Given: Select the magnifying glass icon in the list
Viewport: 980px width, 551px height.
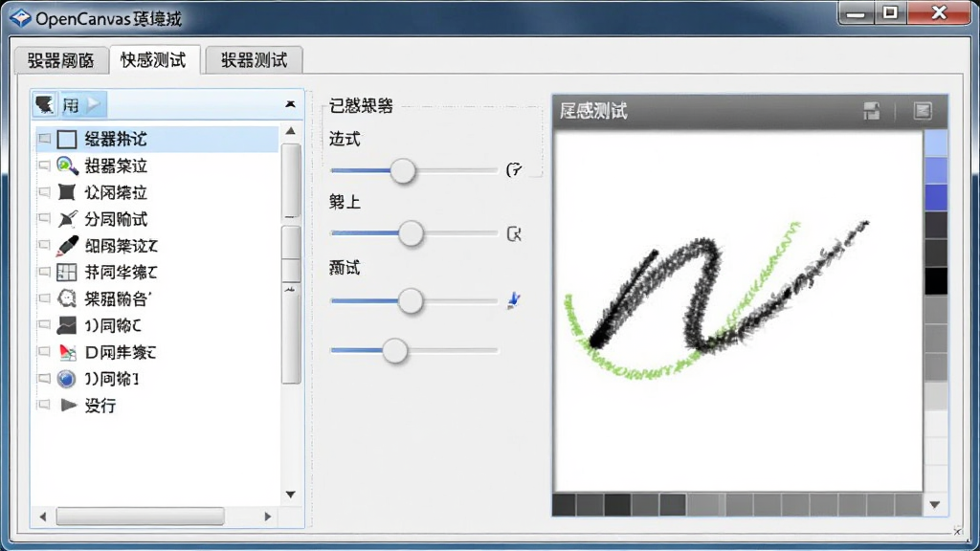Looking at the screenshot, I should pos(67,165).
